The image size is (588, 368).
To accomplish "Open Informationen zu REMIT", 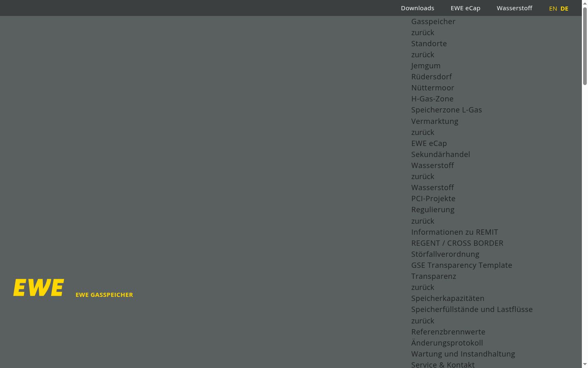I will [x=454, y=232].
